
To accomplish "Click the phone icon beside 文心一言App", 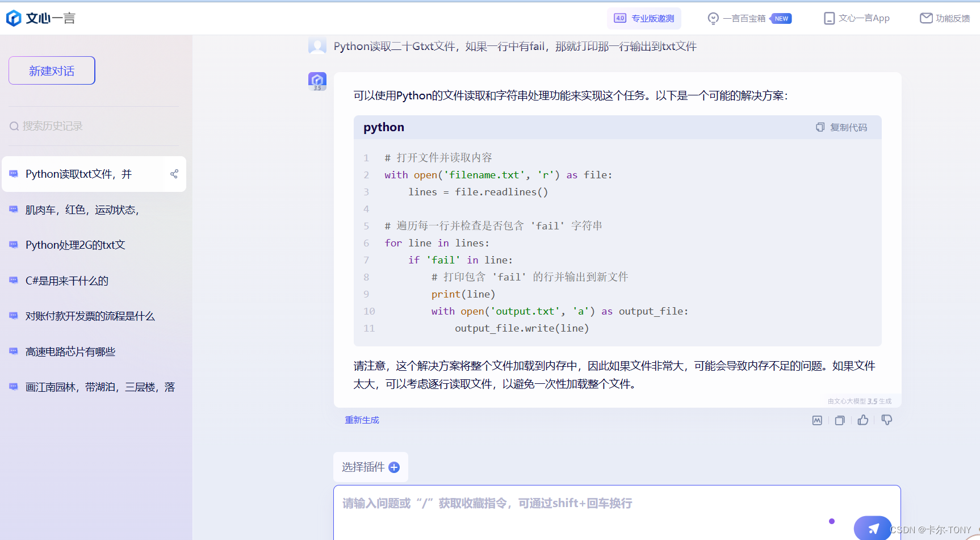I will [x=830, y=18].
